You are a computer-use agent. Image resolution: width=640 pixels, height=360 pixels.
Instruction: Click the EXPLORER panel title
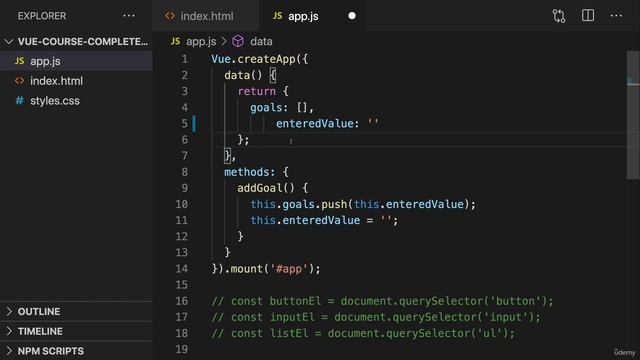pyautogui.click(x=42, y=16)
